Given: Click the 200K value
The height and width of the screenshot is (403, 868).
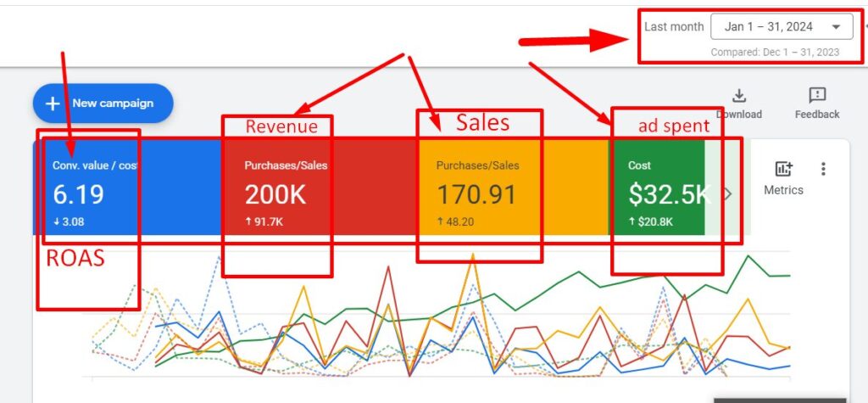Looking at the screenshot, I should pyautogui.click(x=275, y=194).
